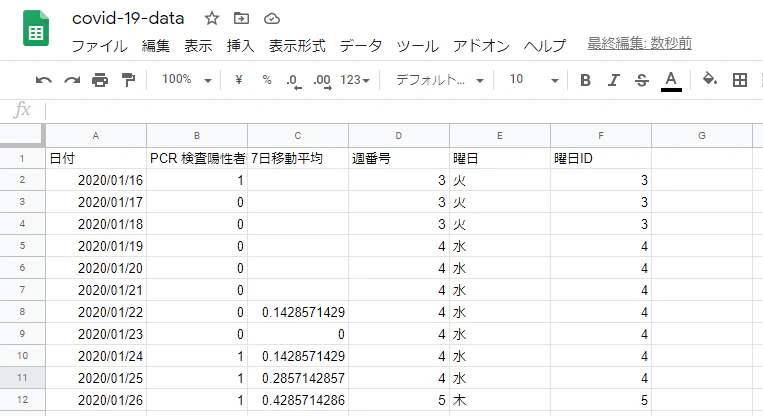Format as yen currency

click(238, 80)
